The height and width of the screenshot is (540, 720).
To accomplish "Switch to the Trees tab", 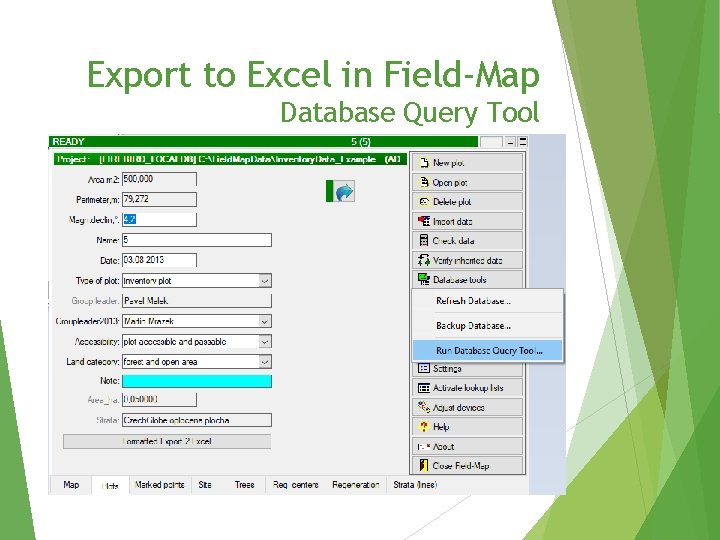I will [244, 485].
